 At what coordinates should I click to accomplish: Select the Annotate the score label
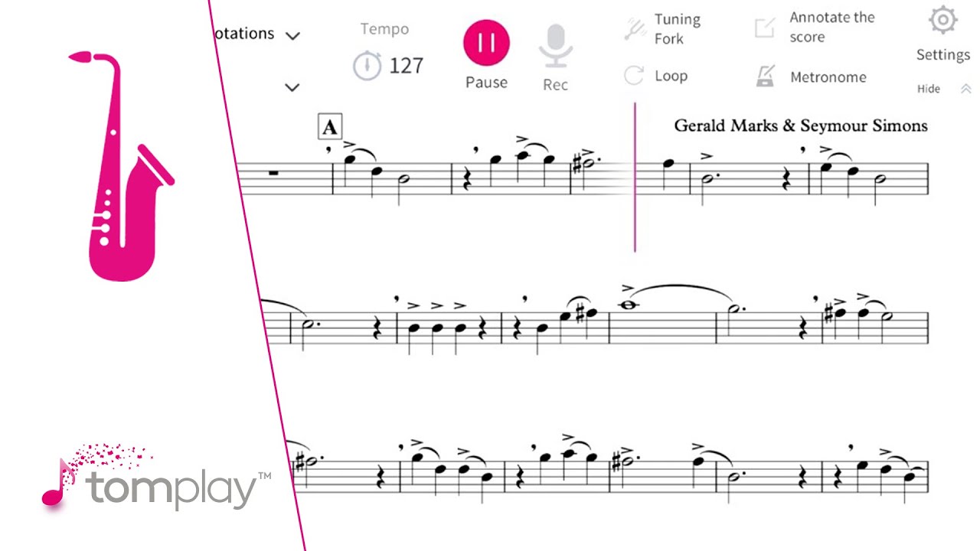pyautogui.click(x=832, y=27)
